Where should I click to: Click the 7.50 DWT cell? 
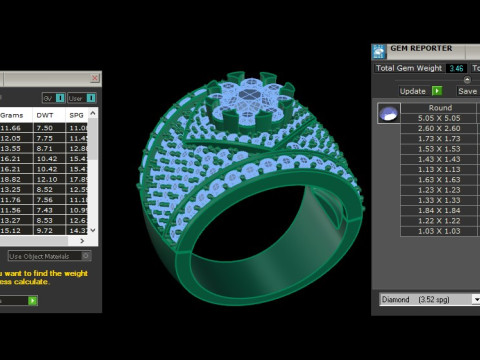click(x=49, y=128)
